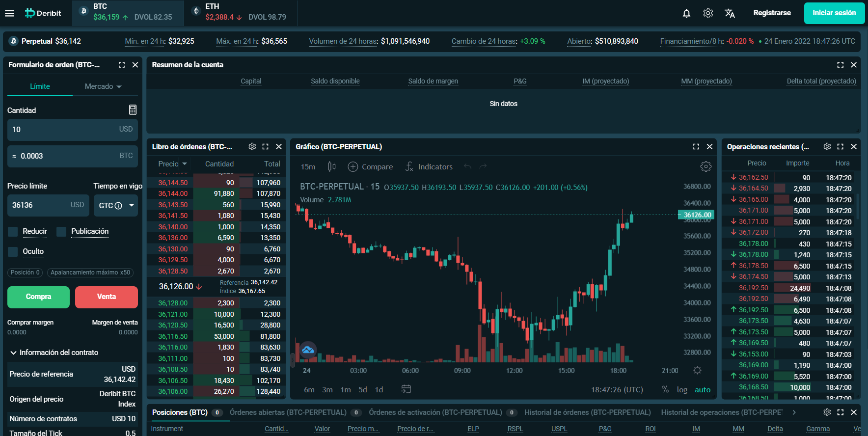This screenshot has height=436, width=868.
Task: Tick the Publicación checkbox
Action: (61, 232)
